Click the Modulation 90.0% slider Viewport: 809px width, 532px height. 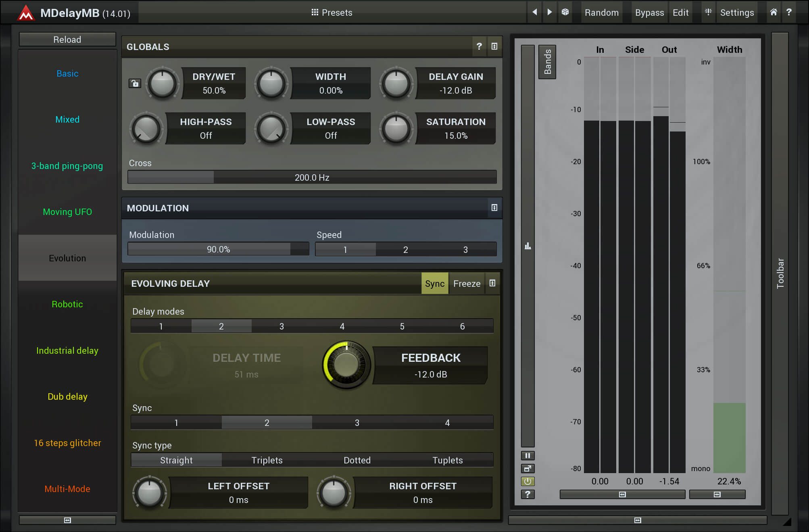pos(218,249)
